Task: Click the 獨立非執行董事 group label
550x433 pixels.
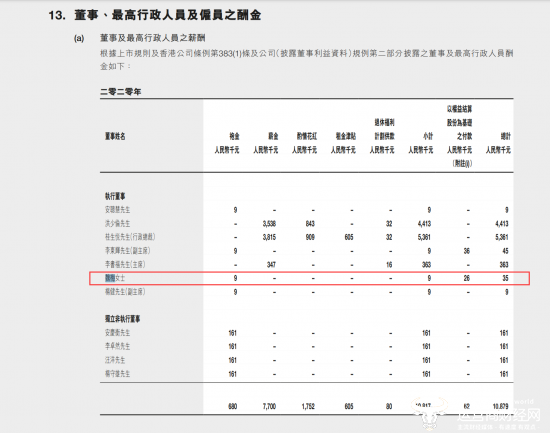Action: pyautogui.click(x=122, y=319)
